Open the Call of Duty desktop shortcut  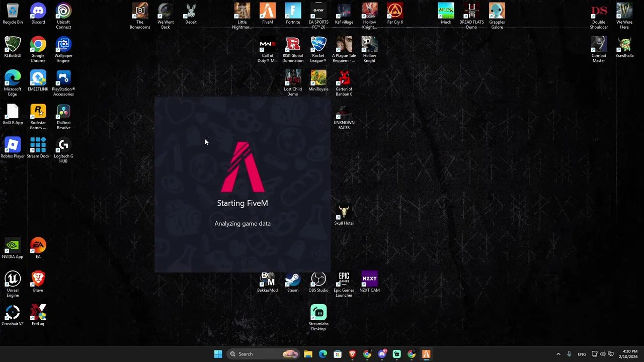coord(268,50)
